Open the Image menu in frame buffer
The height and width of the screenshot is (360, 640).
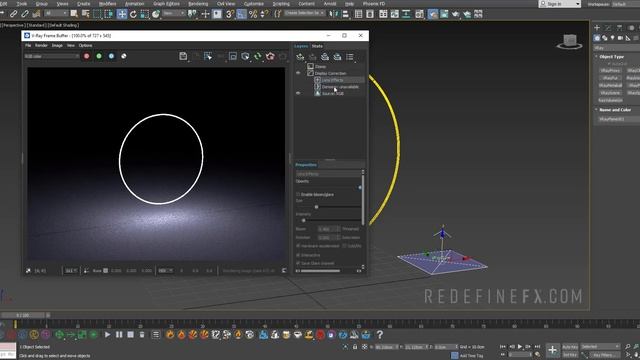click(57, 45)
